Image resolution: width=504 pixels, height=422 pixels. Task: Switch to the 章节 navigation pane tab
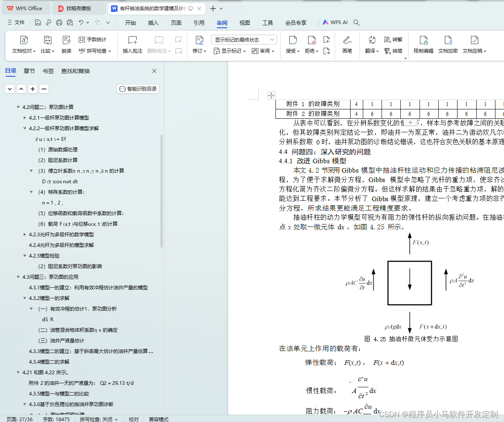(29, 71)
